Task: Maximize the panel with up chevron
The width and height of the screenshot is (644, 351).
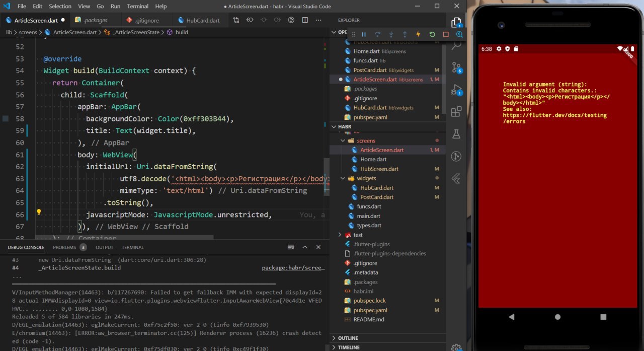Action: point(304,247)
